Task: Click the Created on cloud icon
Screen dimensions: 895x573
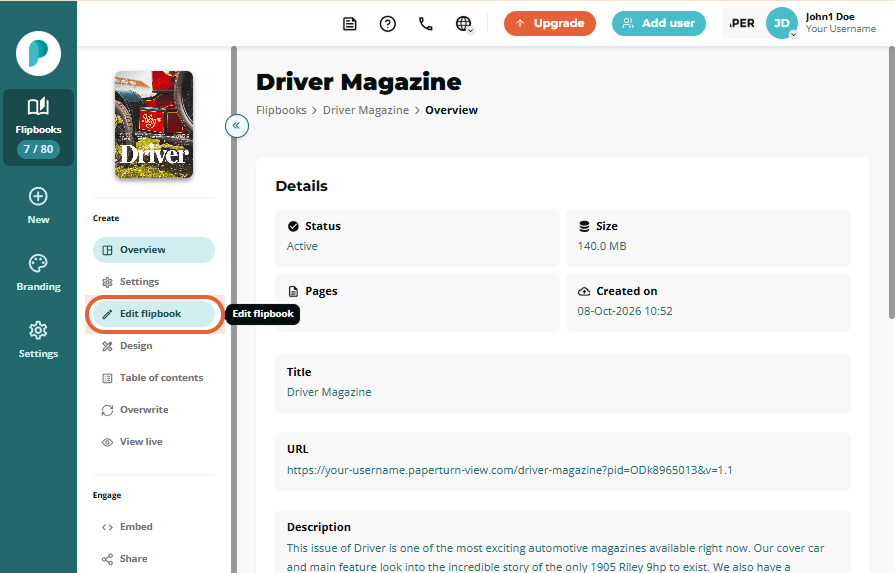Action: [x=584, y=292]
